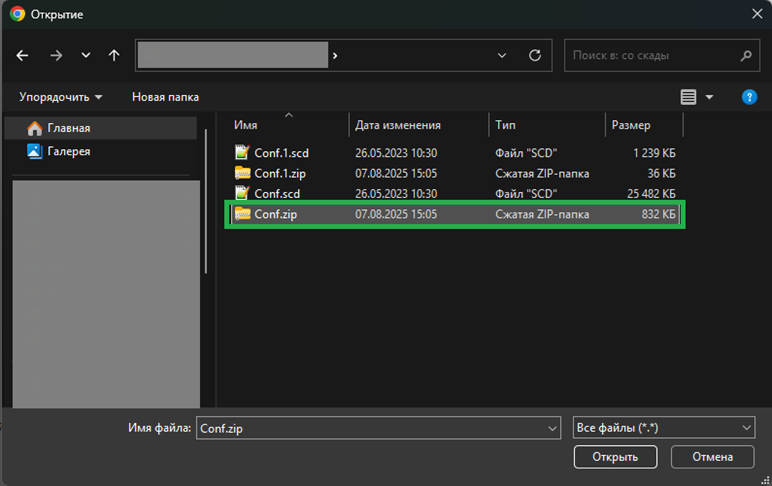772x486 pixels.
Task: Create folder with Новая папка
Action: tap(165, 97)
